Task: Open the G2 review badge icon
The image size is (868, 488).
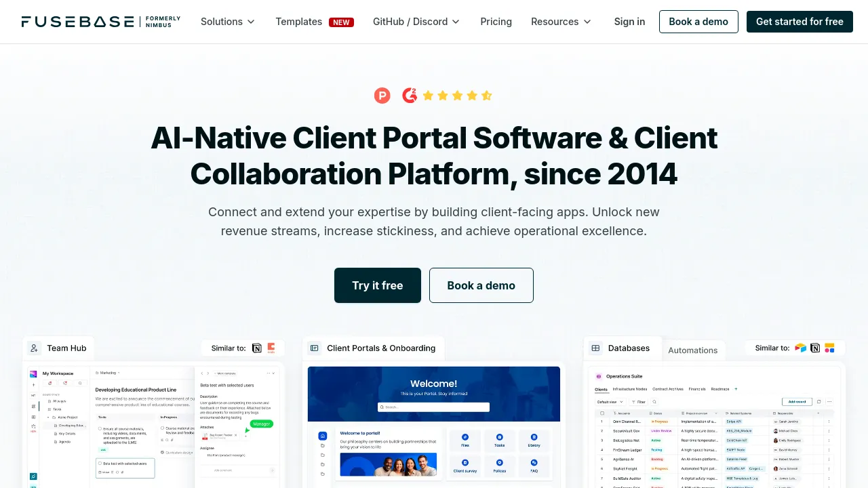Action: click(410, 96)
